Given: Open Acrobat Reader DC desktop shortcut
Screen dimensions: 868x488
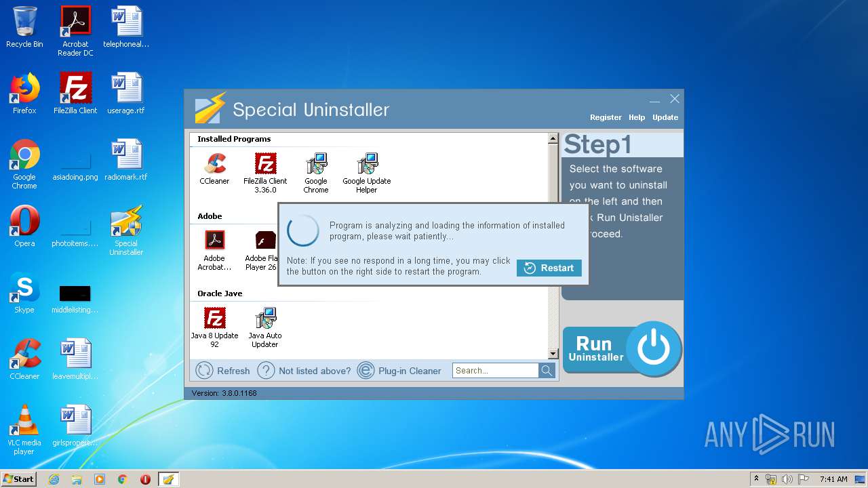Looking at the screenshot, I should [x=75, y=31].
